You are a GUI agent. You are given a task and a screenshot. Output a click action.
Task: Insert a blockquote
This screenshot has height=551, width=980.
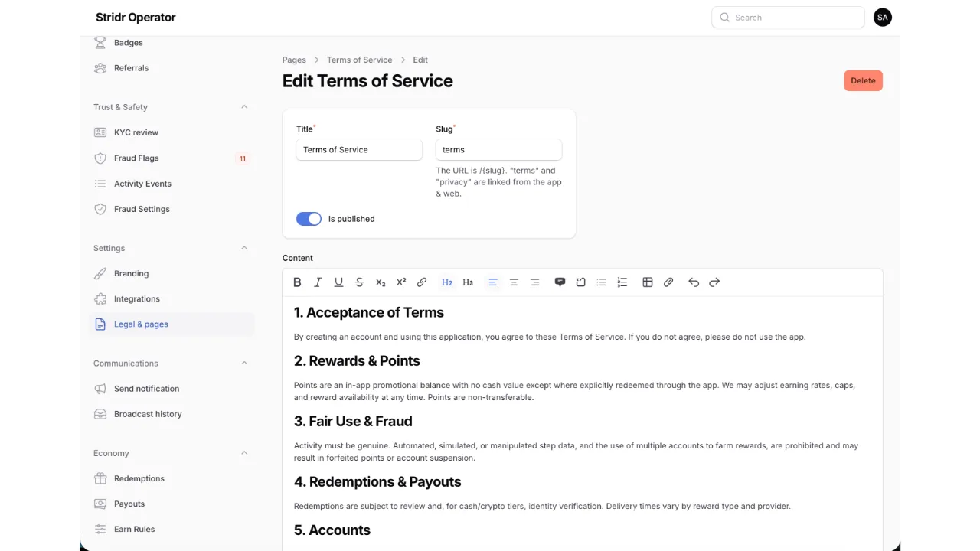[560, 282]
